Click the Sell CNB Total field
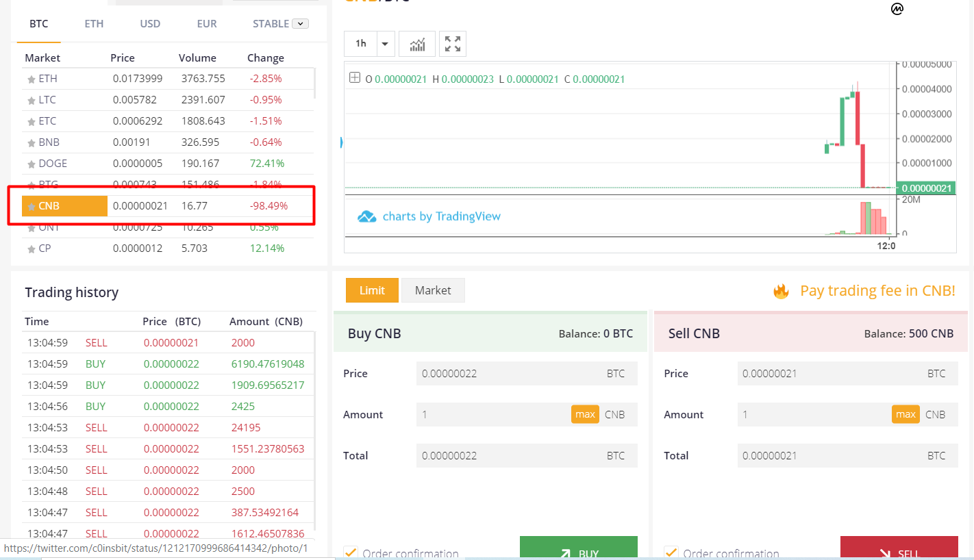Viewport: 974px width, 560px height. pos(847,456)
